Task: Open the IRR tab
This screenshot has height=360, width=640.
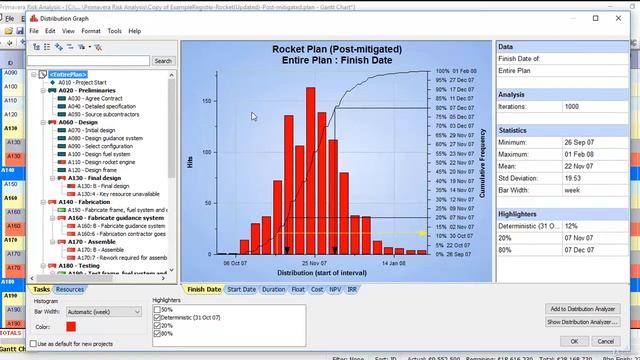Action: (x=352, y=289)
